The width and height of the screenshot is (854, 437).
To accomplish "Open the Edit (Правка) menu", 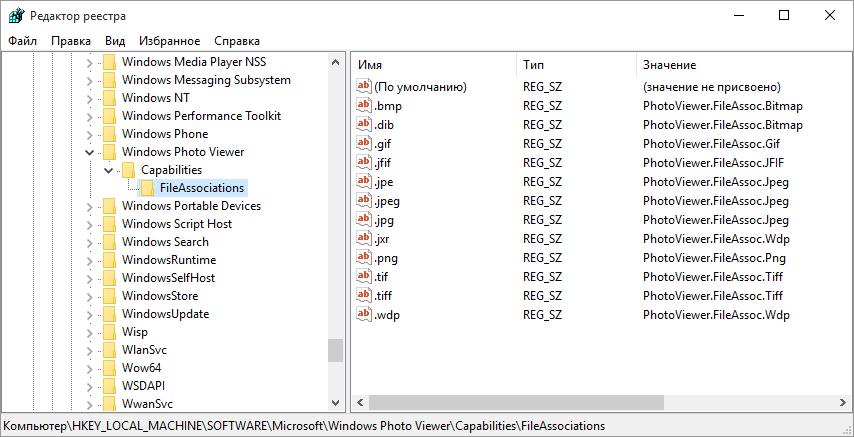I will click(x=71, y=41).
